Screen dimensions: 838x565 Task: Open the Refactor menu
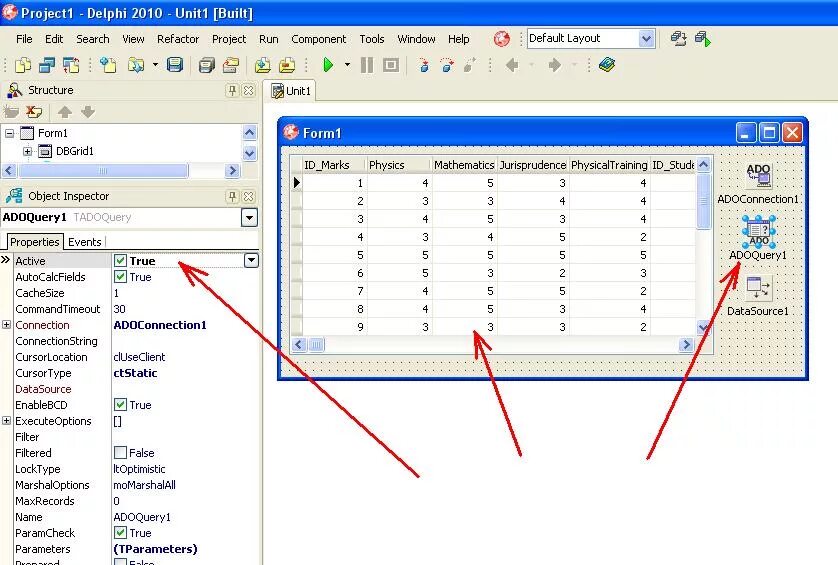178,39
